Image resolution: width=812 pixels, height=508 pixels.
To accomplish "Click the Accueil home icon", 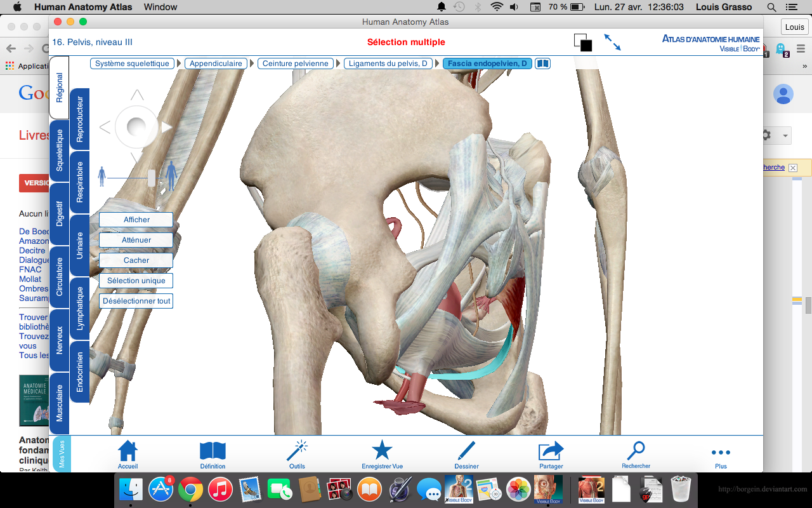I will 128,451.
